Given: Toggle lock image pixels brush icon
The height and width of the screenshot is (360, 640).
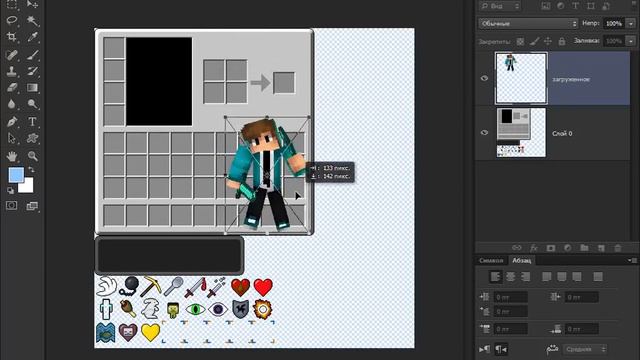Looking at the screenshot, I should (534, 41).
